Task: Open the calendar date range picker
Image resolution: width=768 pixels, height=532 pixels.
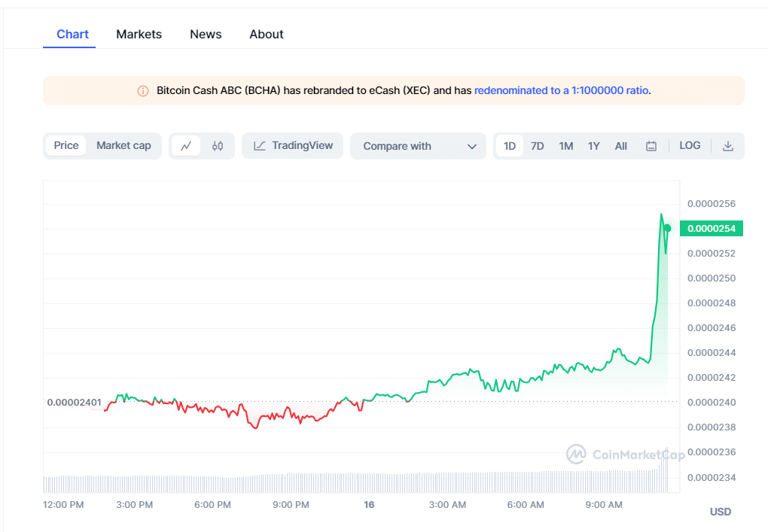Action: (651, 146)
